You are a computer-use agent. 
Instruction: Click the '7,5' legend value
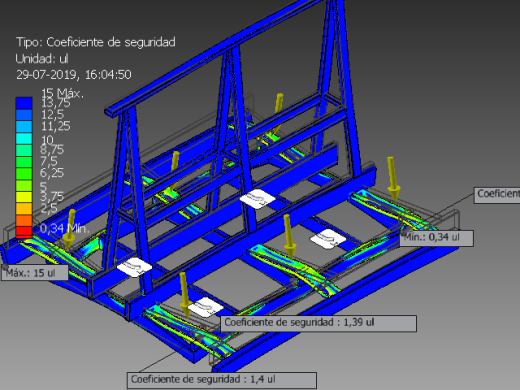49,161
